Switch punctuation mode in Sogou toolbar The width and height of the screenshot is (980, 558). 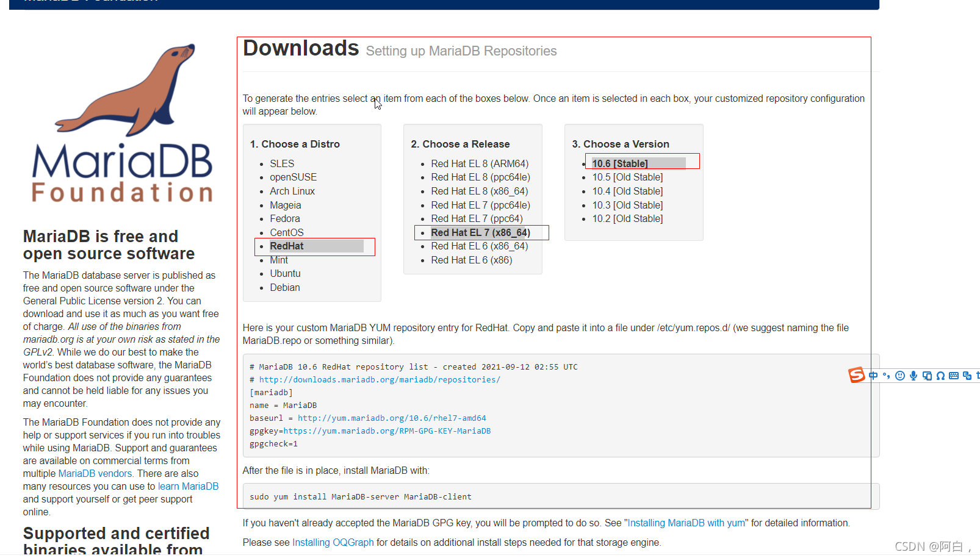click(886, 376)
